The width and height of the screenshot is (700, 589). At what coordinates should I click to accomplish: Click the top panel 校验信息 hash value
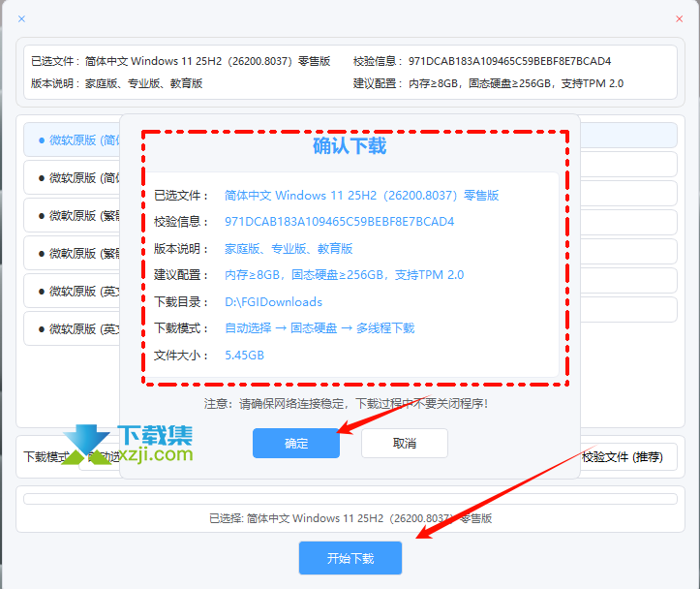[509, 61]
